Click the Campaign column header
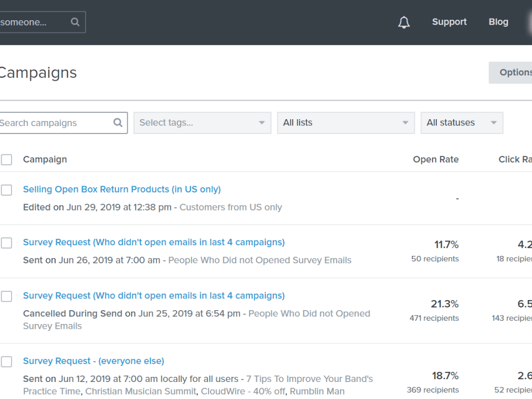The image size is (532, 399). pos(45,160)
